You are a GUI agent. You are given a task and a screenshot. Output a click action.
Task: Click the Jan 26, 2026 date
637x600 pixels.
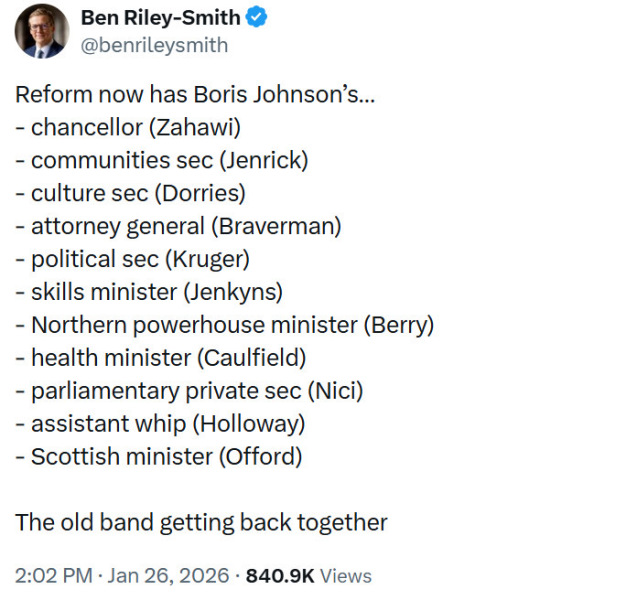click(165, 576)
